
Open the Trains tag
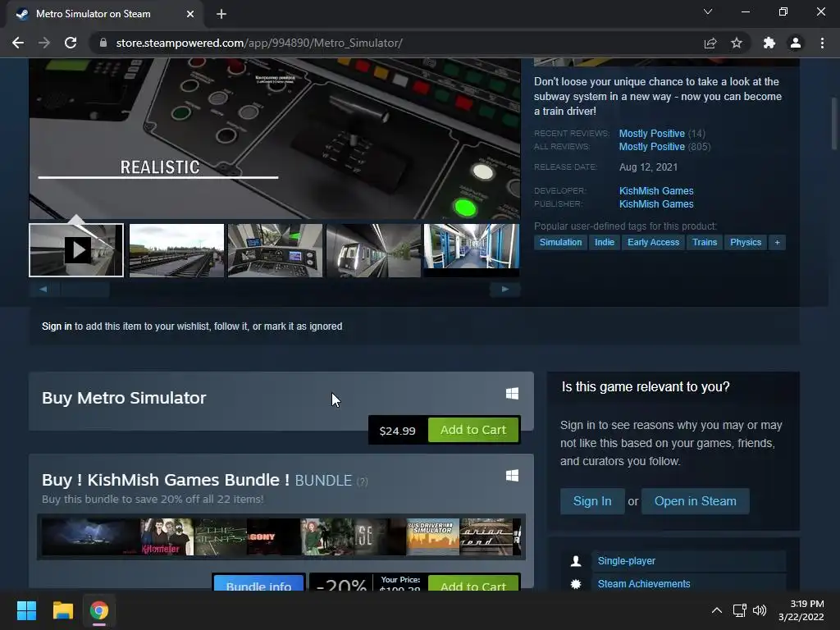pos(705,242)
